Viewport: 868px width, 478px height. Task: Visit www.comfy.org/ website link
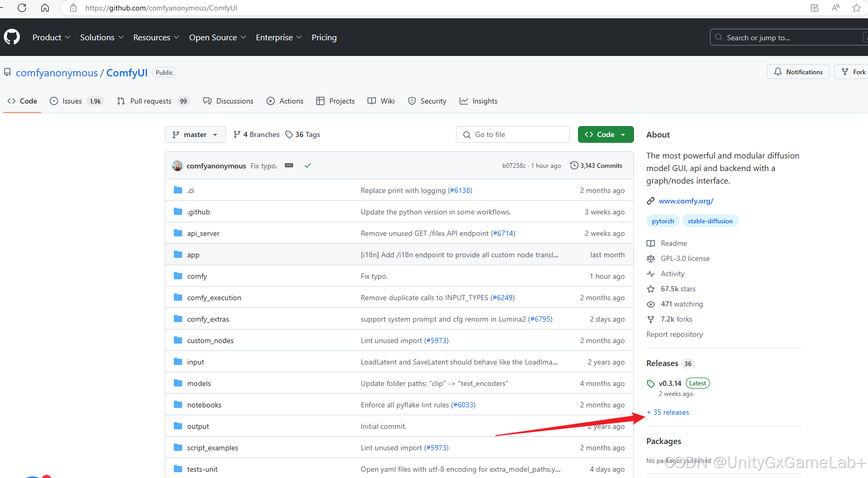pyautogui.click(x=686, y=201)
